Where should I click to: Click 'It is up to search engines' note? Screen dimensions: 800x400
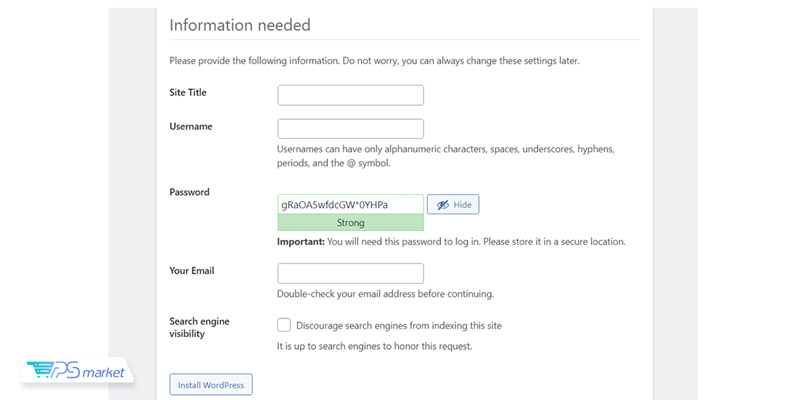click(x=374, y=346)
